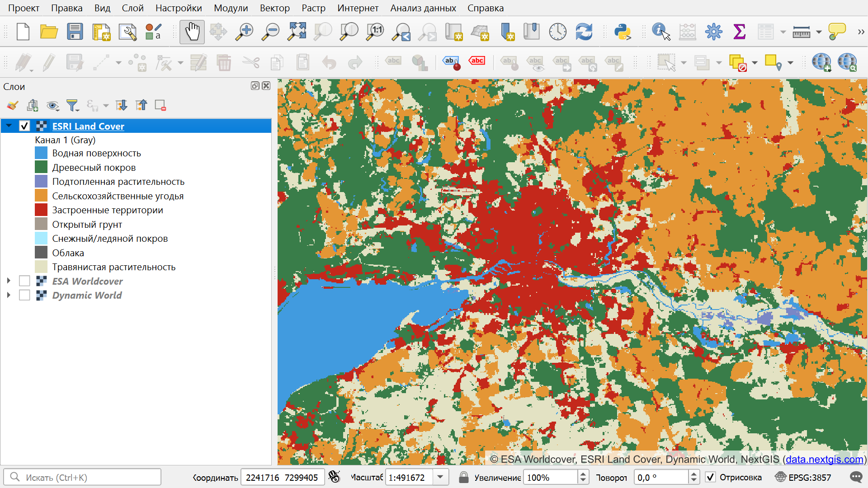The height and width of the screenshot is (488, 868).
Task: Click the Координата value field
Action: point(283,477)
